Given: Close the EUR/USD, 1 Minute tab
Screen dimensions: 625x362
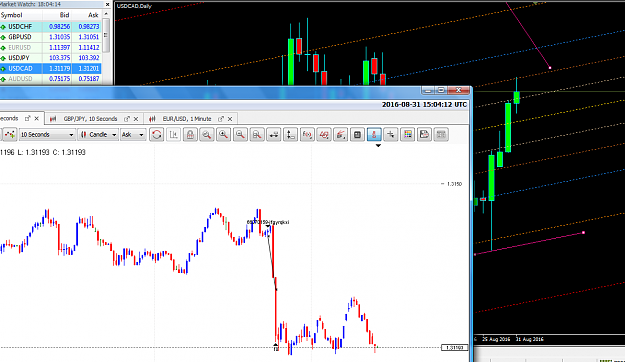Looking at the screenshot, I should point(230,119).
